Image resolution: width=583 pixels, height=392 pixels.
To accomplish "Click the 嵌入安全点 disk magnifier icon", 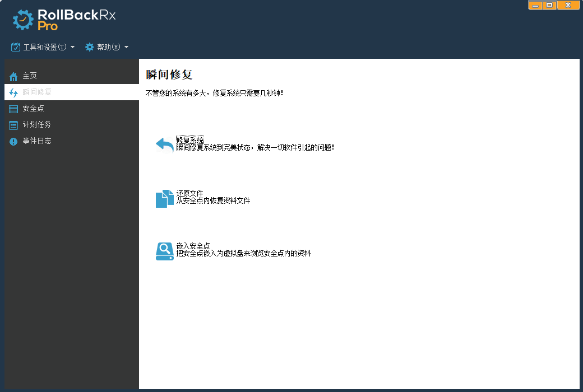I will pos(164,251).
